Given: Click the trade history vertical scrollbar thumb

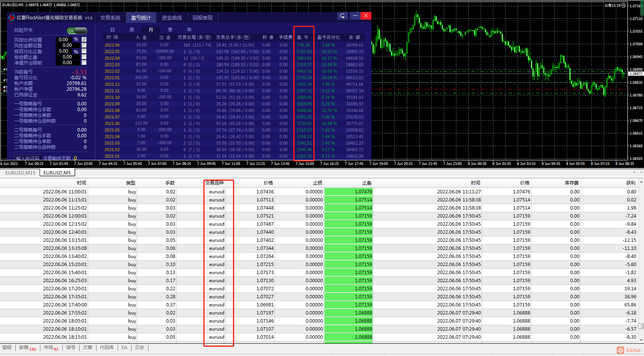Looking at the screenshot, I should tap(641, 326).
